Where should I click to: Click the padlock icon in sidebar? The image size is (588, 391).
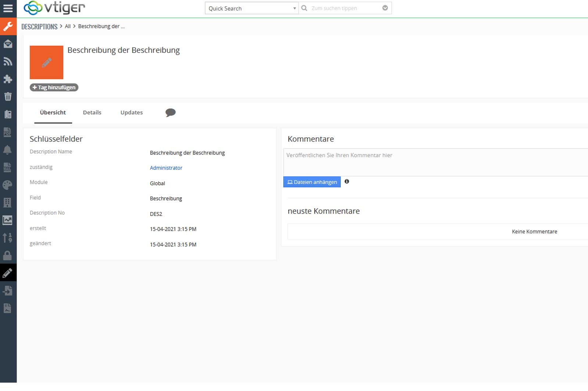click(7, 255)
